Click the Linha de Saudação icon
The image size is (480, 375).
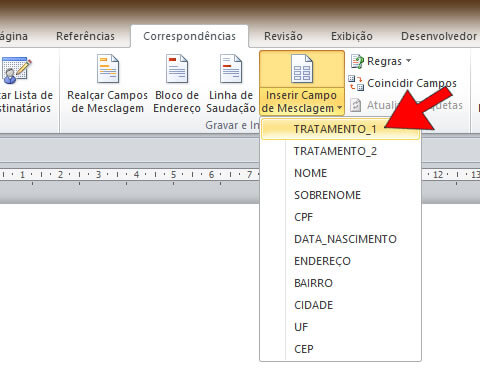coord(231,69)
